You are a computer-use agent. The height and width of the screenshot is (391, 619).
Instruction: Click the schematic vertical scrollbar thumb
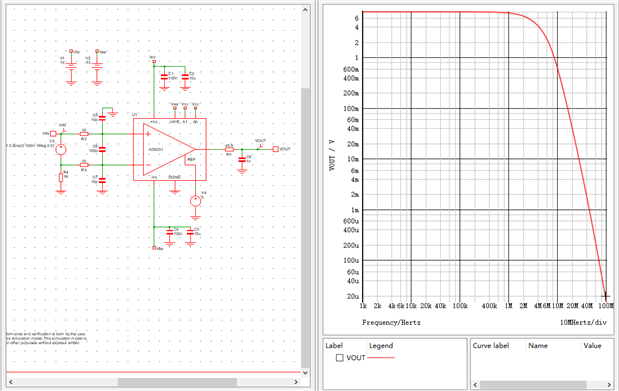[305, 228]
